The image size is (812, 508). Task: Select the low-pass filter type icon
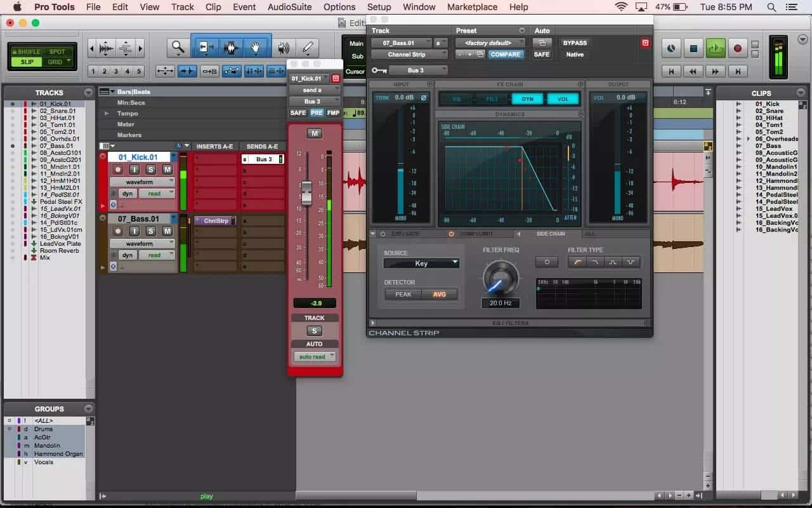click(595, 262)
